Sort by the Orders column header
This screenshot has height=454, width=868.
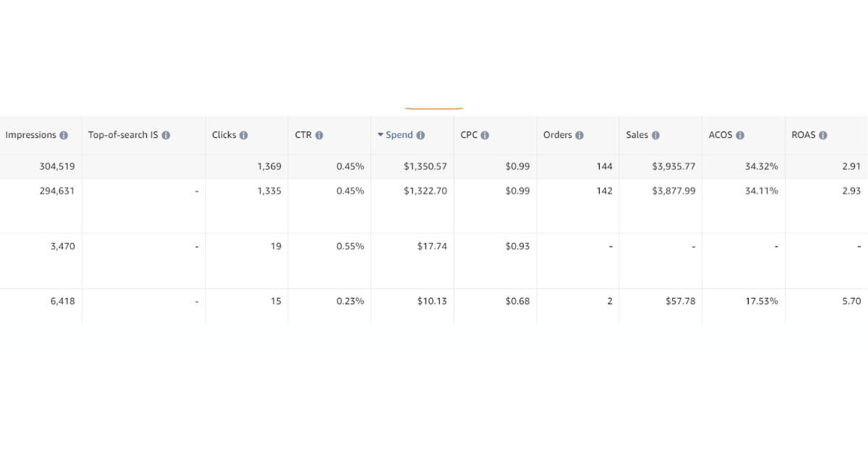click(x=558, y=134)
